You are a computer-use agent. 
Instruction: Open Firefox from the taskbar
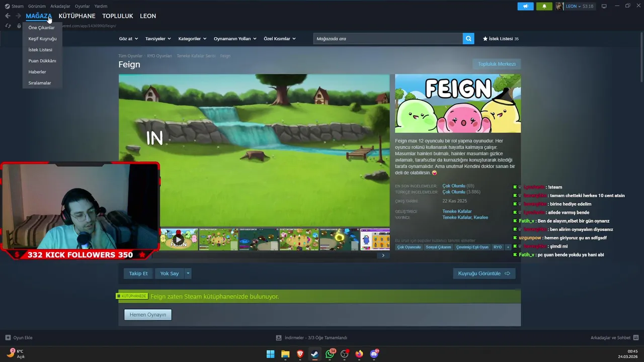(359, 354)
